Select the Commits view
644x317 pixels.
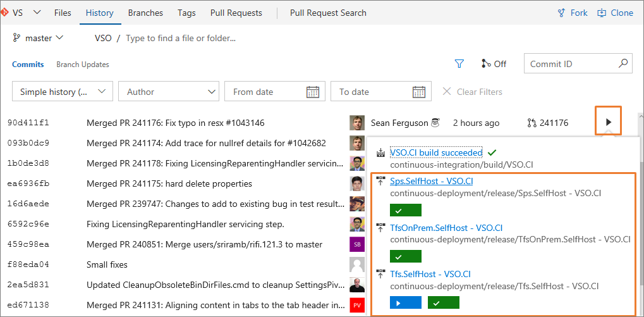pyautogui.click(x=28, y=65)
